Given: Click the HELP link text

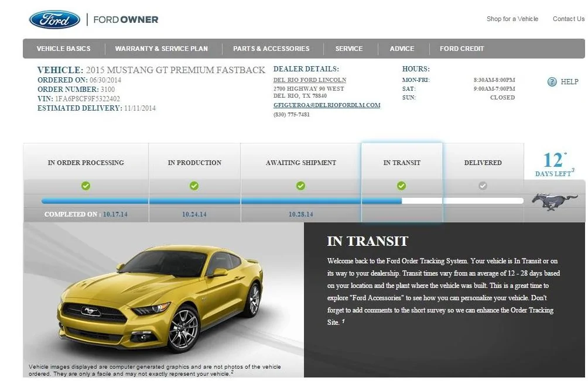Looking at the screenshot, I should 569,82.
